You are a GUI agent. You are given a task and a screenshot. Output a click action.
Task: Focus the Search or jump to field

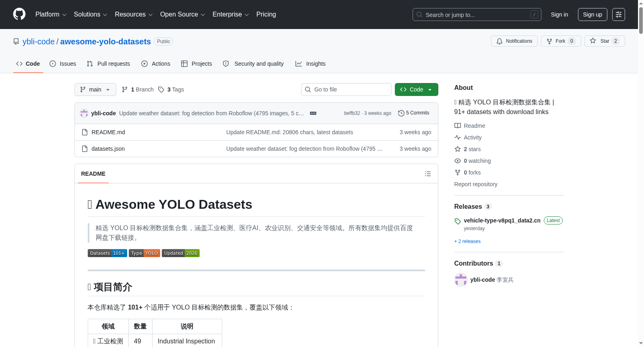(477, 15)
